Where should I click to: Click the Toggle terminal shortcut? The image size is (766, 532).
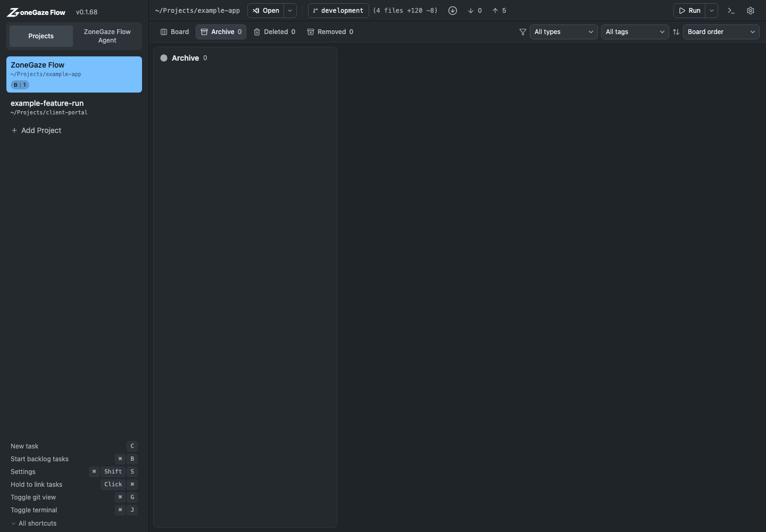[74, 510]
